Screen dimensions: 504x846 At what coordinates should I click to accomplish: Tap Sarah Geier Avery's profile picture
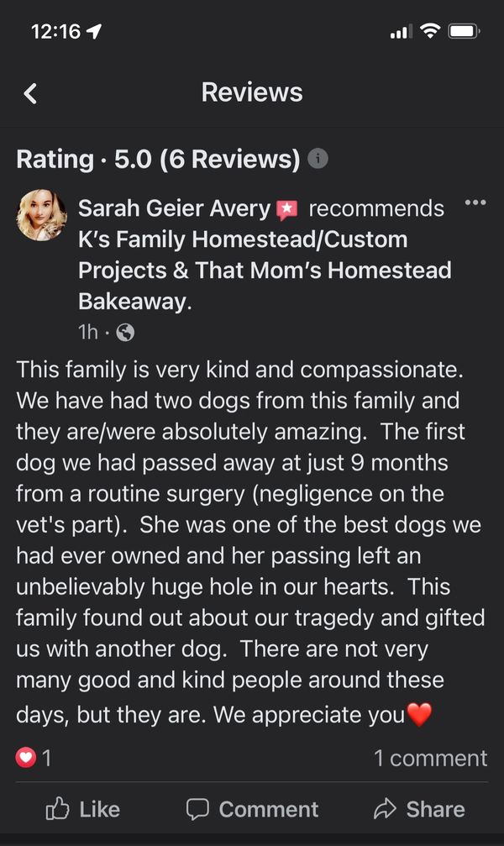coord(41,216)
